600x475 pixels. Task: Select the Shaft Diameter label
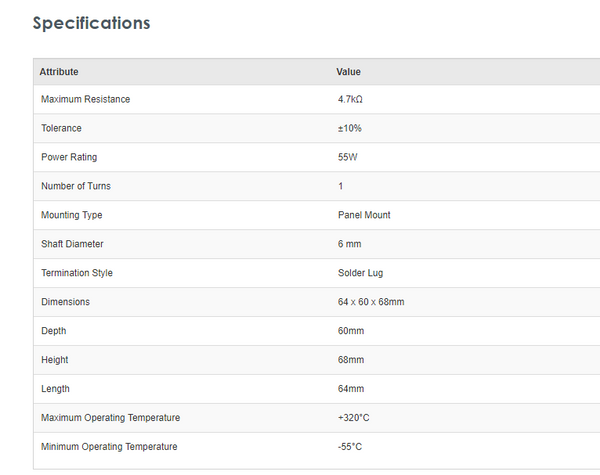(72, 244)
